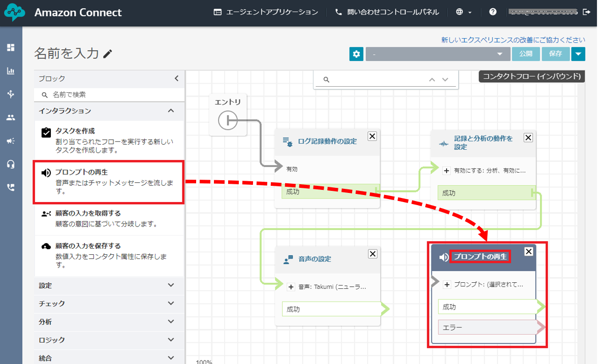598x364 pixels.
Task: Select the タスクを作成 block in list
Action: [x=109, y=140]
